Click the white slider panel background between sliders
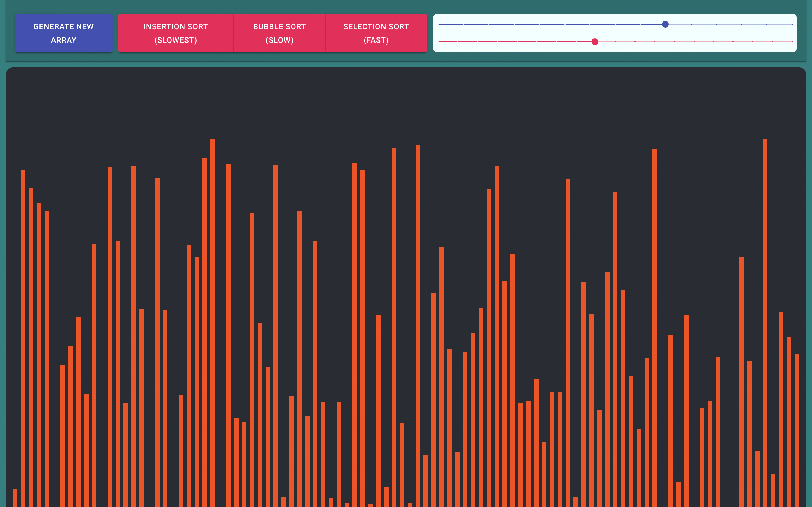 614,33
